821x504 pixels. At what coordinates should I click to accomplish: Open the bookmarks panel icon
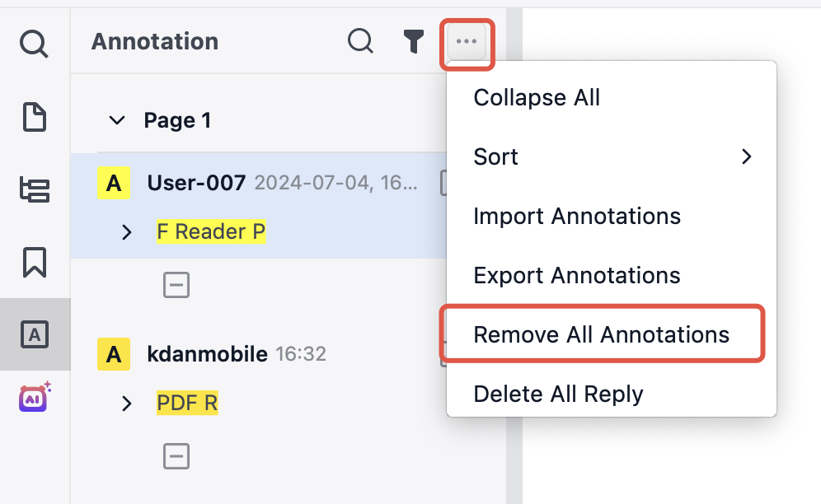35,262
